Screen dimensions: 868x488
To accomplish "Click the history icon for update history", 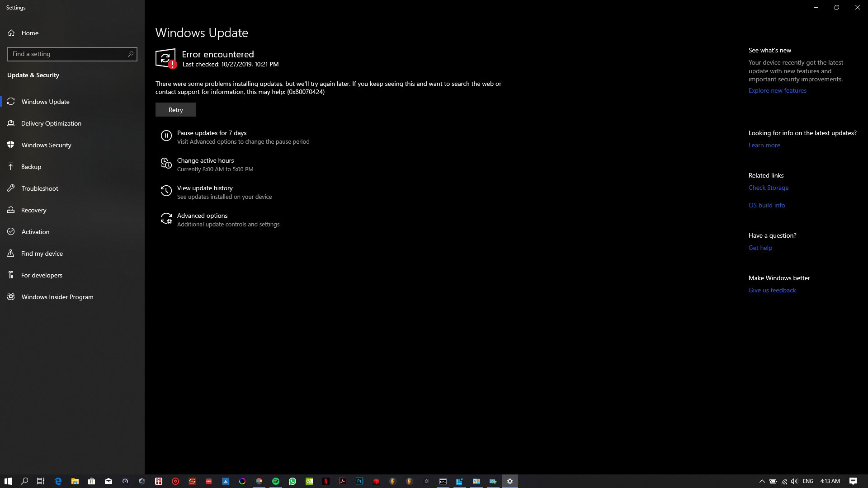I will [x=166, y=191].
